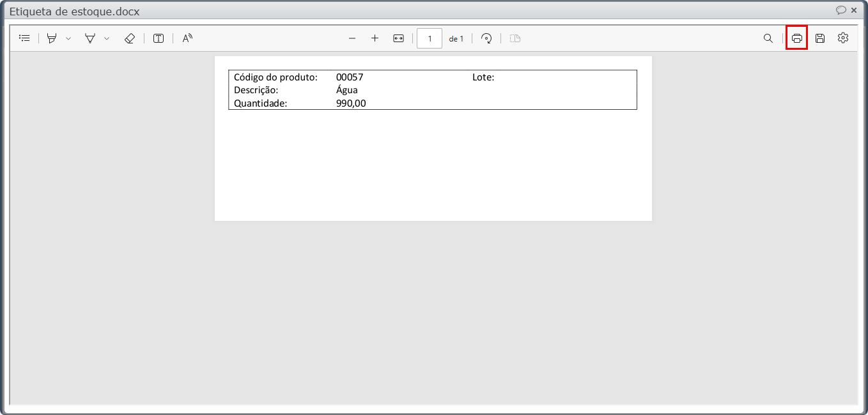Switch the page view layout

(515, 38)
